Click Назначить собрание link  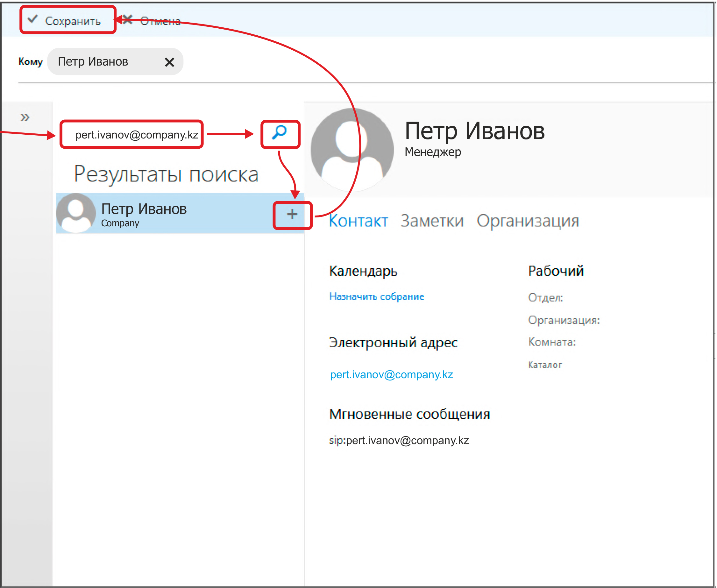pos(376,296)
